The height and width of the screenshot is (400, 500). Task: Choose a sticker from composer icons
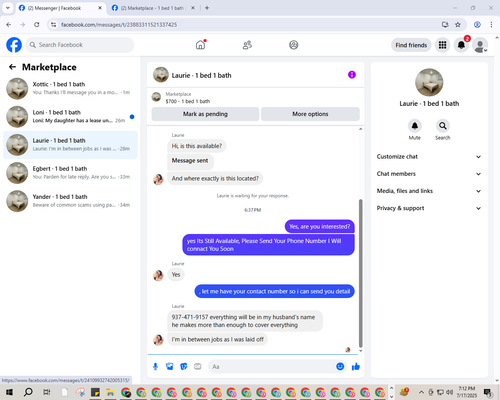click(x=184, y=367)
